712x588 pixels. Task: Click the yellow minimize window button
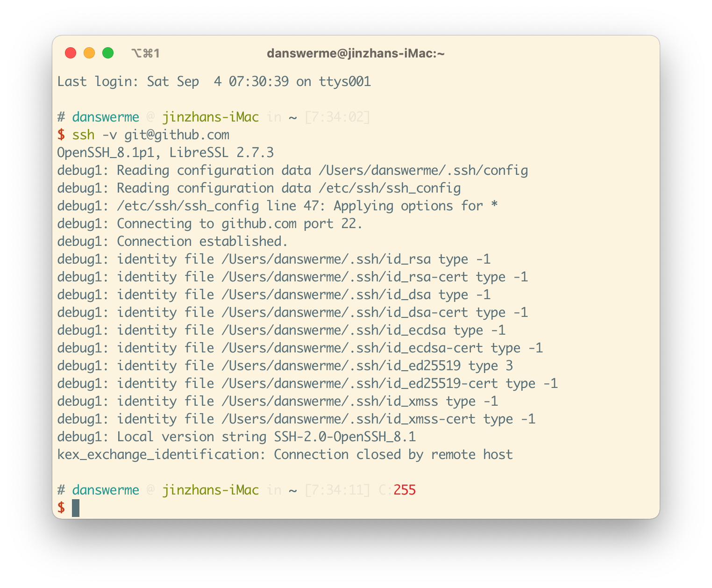click(89, 53)
